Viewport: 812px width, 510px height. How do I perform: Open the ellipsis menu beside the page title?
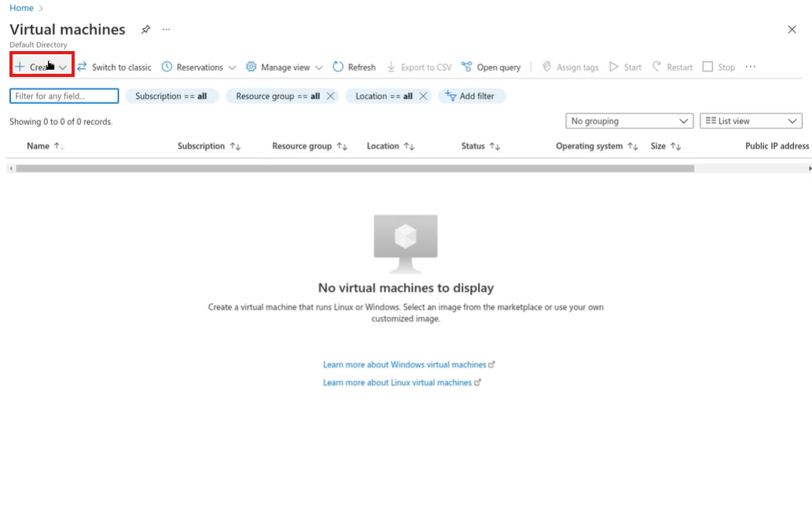coord(166,30)
